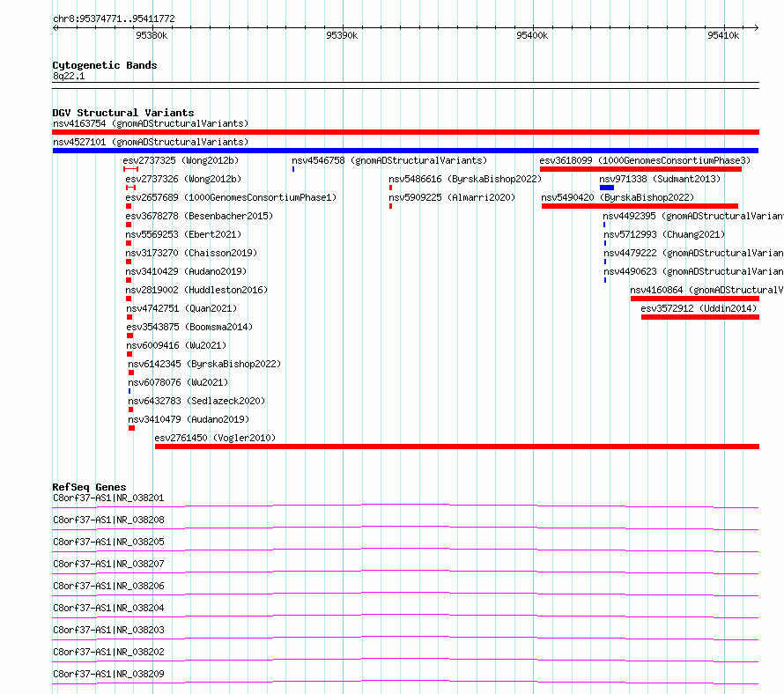
Task: Click variant nsv4742751 (Quan2021)
Action: [181, 308]
